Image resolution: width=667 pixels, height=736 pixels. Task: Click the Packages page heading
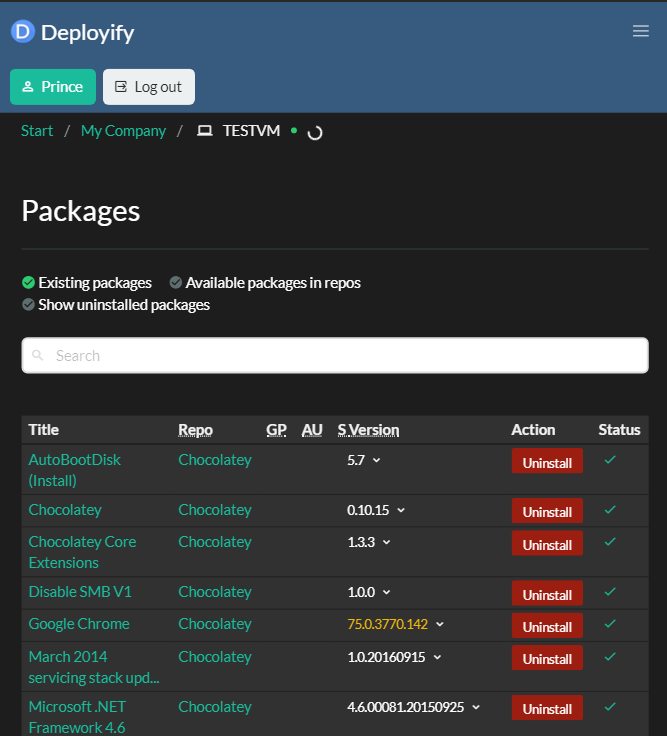pyautogui.click(x=81, y=211)
